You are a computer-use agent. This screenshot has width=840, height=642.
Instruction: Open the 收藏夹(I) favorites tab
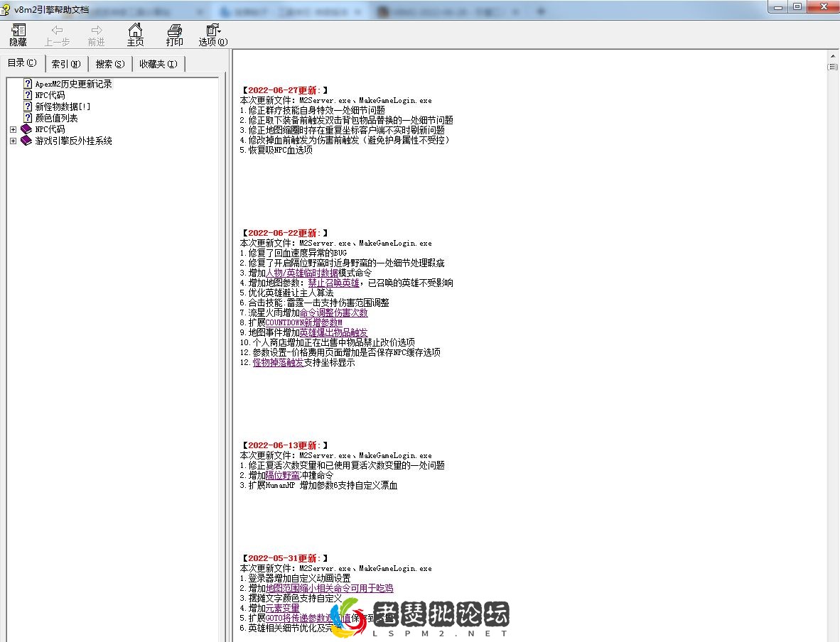pyautogui.click(x=158, y=63)
